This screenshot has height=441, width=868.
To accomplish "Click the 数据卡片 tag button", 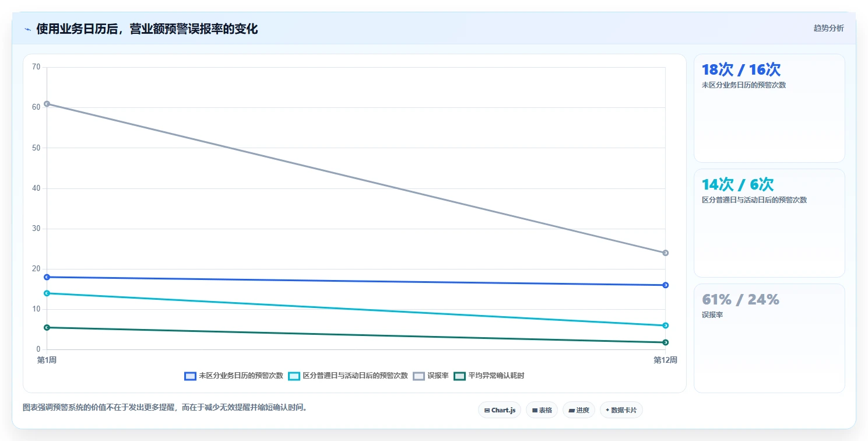I will click(x=621, y=410).
